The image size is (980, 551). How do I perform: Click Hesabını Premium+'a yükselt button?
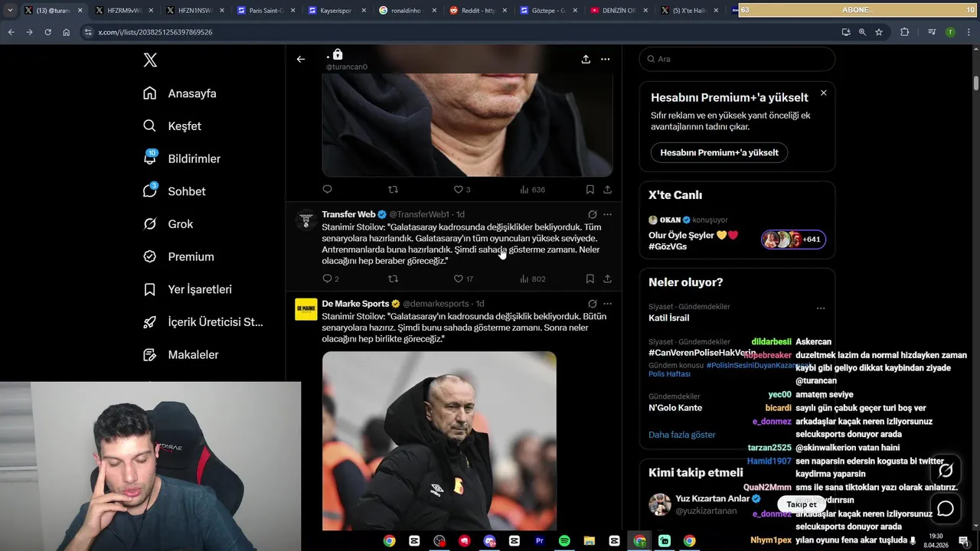[720, 152]
